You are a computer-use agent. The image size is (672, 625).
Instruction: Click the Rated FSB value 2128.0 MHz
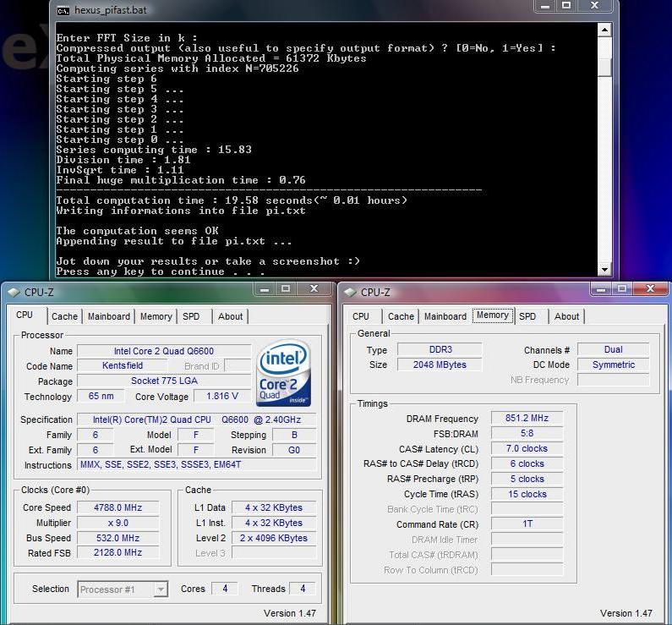117,552
